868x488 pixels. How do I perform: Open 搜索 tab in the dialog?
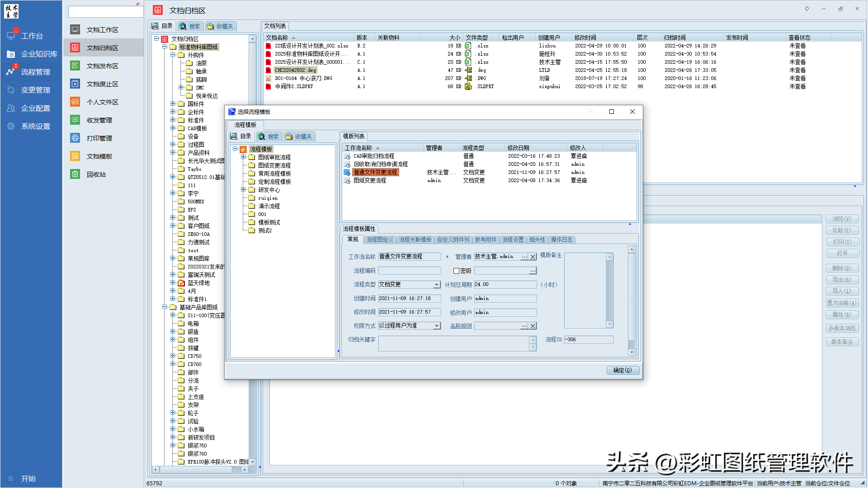tap(269, 136)
